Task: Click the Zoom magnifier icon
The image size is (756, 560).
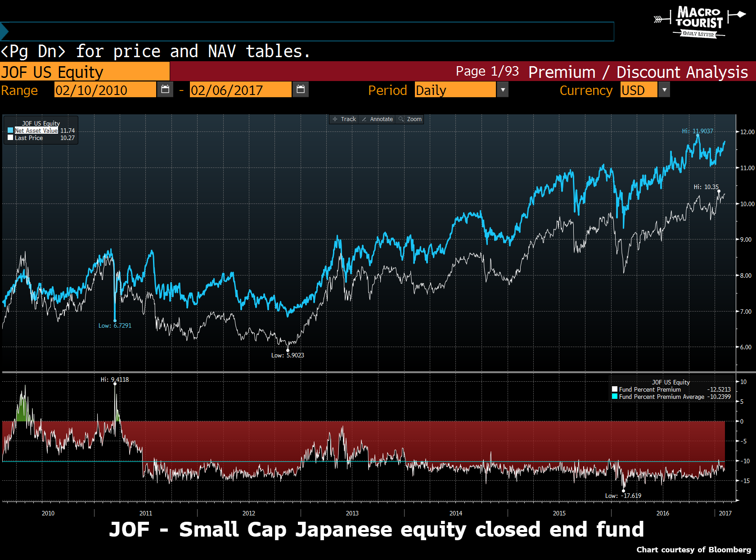Action: [x=401, y=119]
